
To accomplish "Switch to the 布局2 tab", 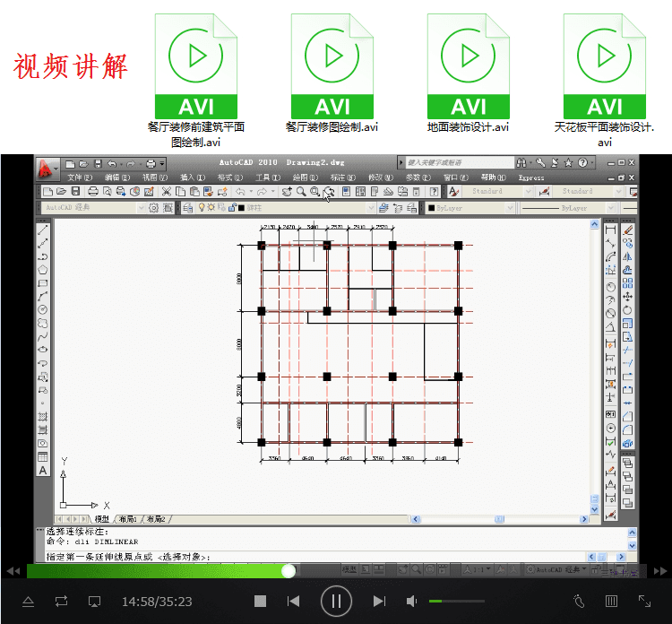I will point(156,519).
